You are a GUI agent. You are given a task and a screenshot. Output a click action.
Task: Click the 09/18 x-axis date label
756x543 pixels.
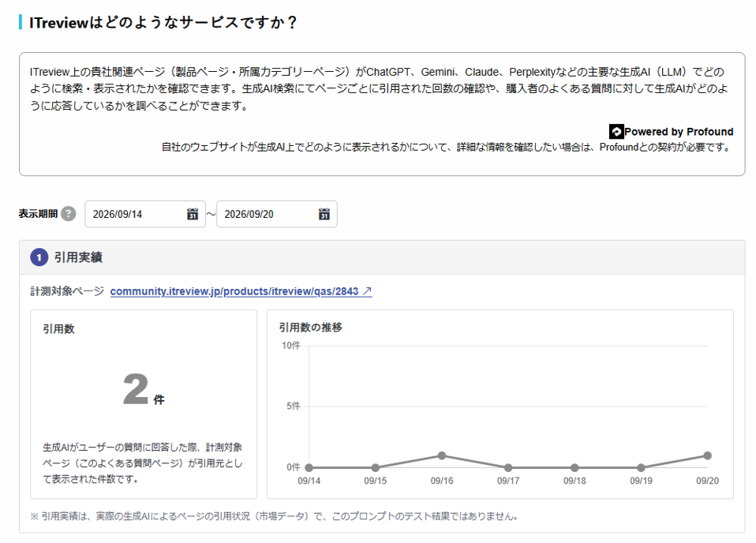[x=574, y=481]
